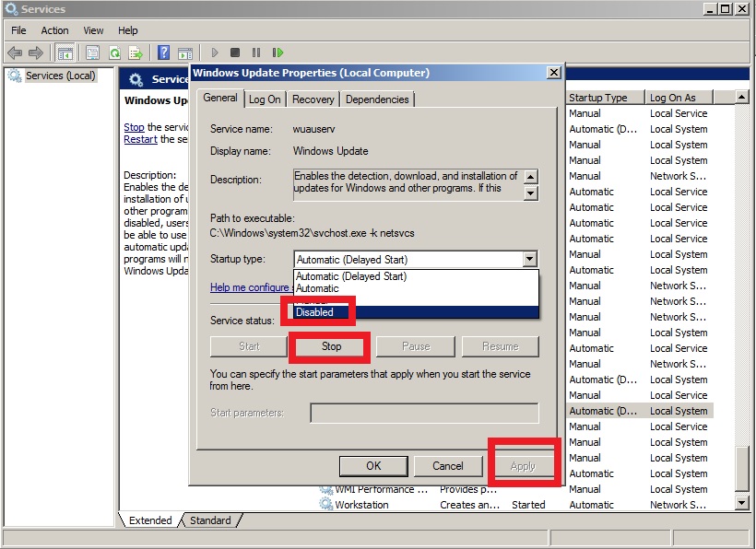Select Services (Local) tree node
This screenshot has width=756, height=549.
click(60, 76)
